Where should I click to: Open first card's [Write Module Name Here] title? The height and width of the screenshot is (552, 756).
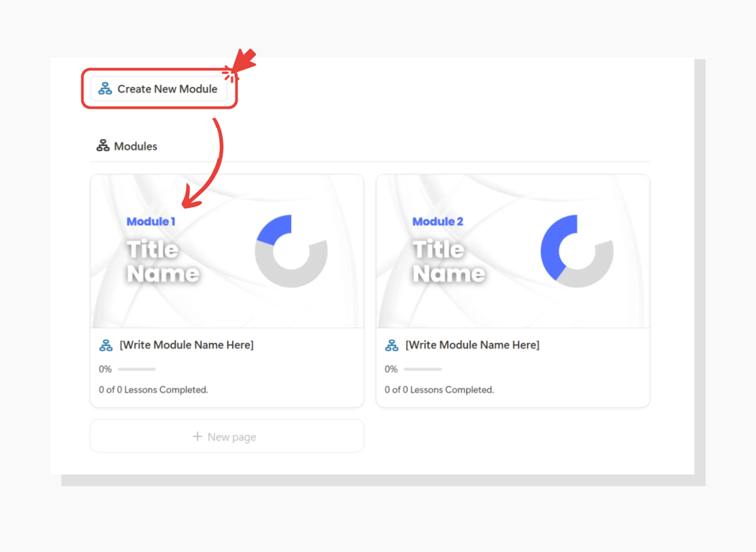[187, 345]
